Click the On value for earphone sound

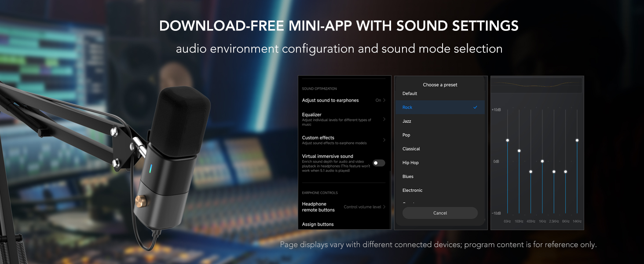tap(378, 100)
